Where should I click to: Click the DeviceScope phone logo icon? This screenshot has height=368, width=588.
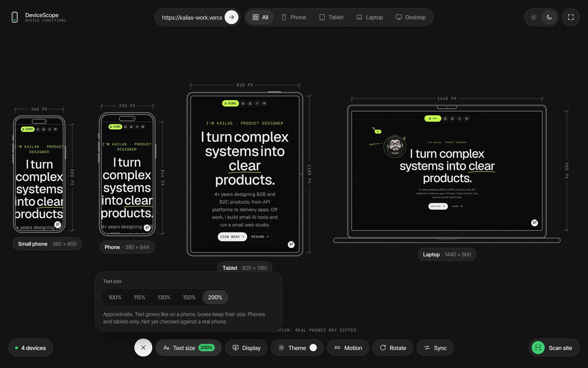[x=14, y=17]
